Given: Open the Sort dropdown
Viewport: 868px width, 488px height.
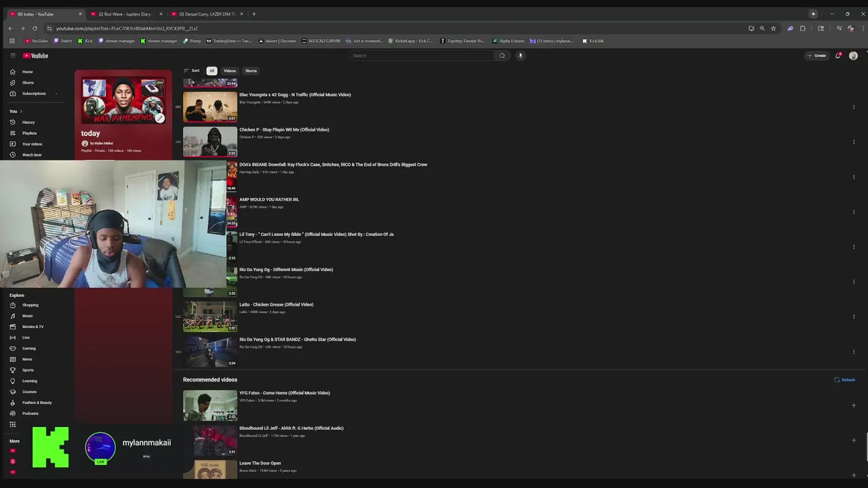Looking at the screenshot, I should (x=191, y=70).
